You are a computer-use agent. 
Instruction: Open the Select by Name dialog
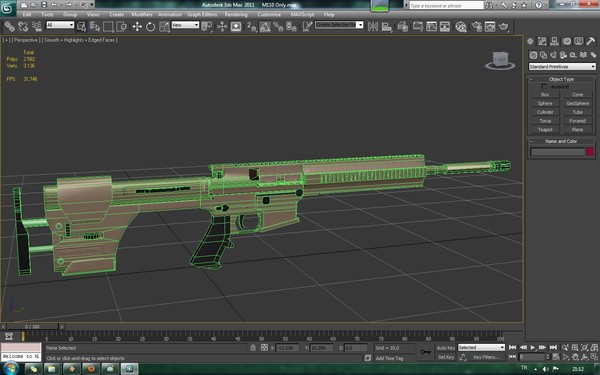click(x=95, y=26)
